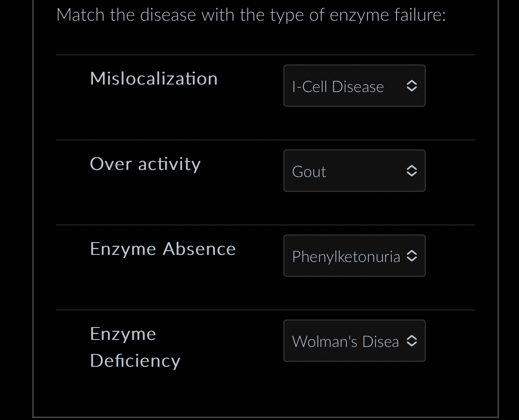Click the down arrow on the Phenylketonuria selector
This screenshot has height=420, width=519.
pos(412,259)
